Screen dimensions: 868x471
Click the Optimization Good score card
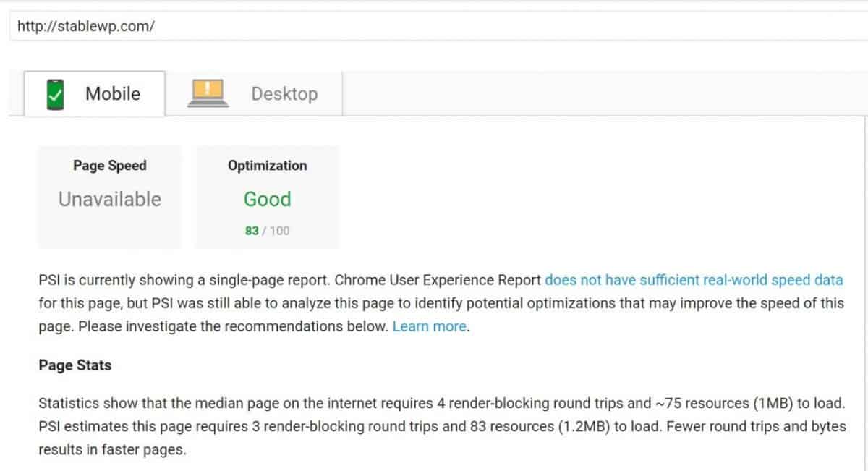[x=267, y=197]
